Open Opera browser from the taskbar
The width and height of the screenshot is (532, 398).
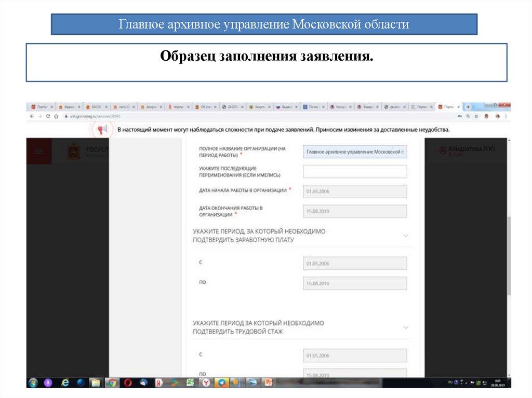click(x=128, y=383)
